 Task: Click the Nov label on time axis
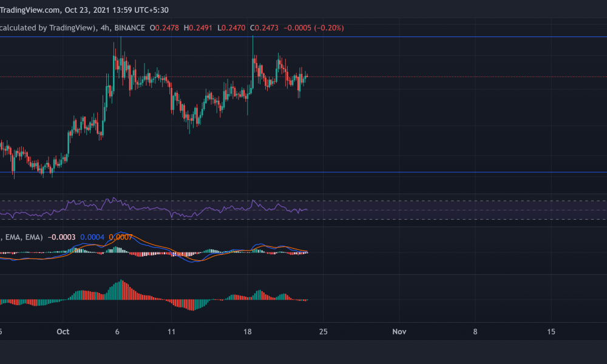click(x=399, y=331)
